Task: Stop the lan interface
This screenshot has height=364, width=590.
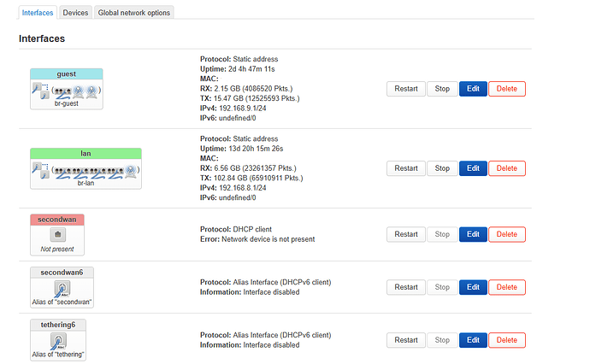Action: [x=442, y=168]
